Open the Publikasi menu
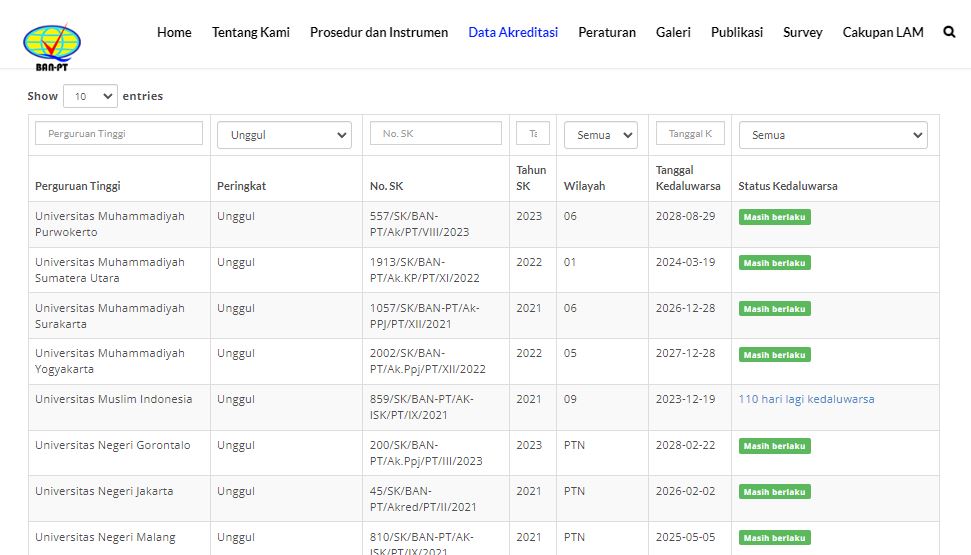The height and width of the screenshot is (555, 971). tap(737, 32)
